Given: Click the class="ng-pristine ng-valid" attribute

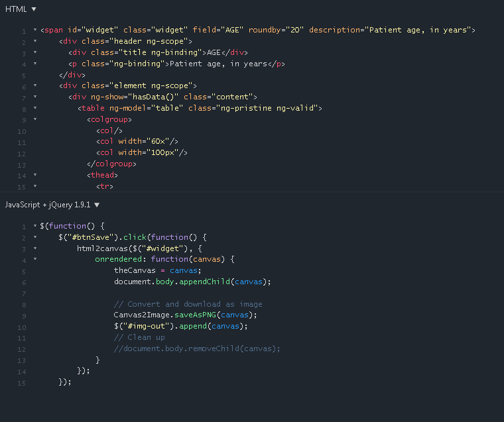Looking at the screenshot, I should point(253,108).
